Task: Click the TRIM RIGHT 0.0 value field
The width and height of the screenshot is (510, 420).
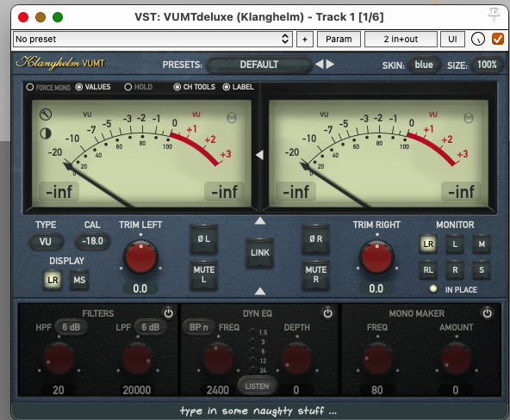Action: (376, 288)
